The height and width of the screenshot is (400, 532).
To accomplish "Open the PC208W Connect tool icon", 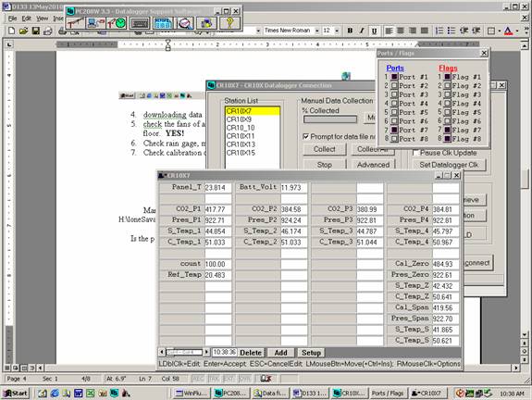I will 95,23.
